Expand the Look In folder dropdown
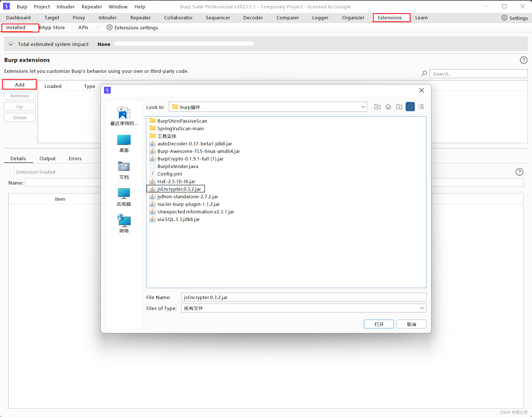Image resolution: width=532 pixels, height=417 pixels. [363, 107]
